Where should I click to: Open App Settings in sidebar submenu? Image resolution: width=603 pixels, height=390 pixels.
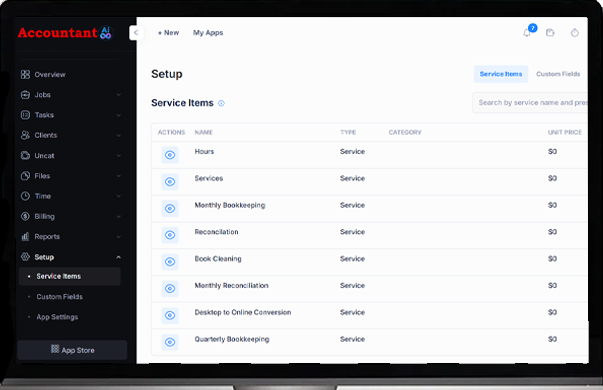pos(57,317)
